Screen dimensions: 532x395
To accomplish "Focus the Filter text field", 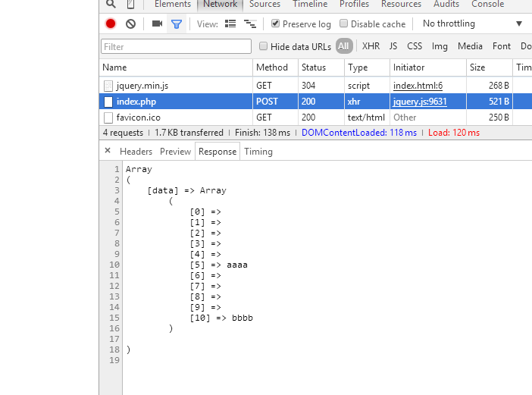I will point(176,46).
